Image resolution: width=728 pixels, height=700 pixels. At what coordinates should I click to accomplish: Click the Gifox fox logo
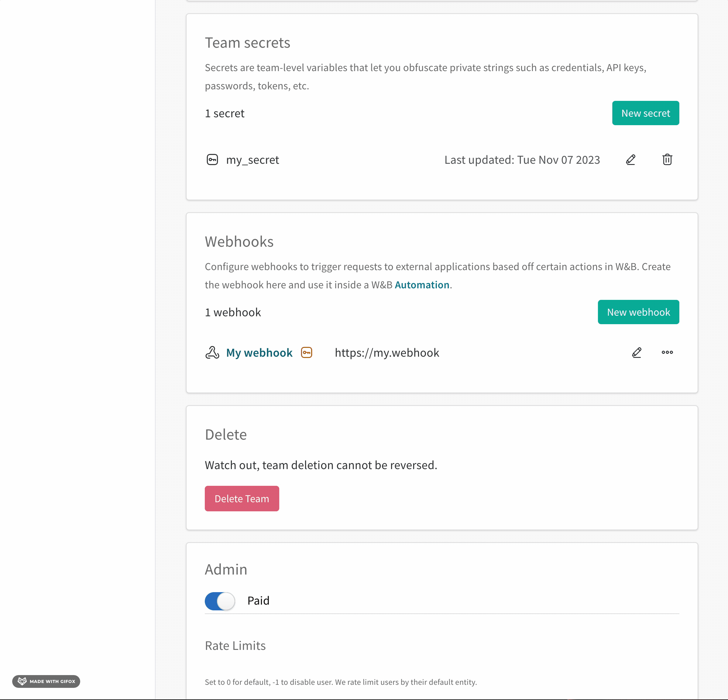point(22,681)
